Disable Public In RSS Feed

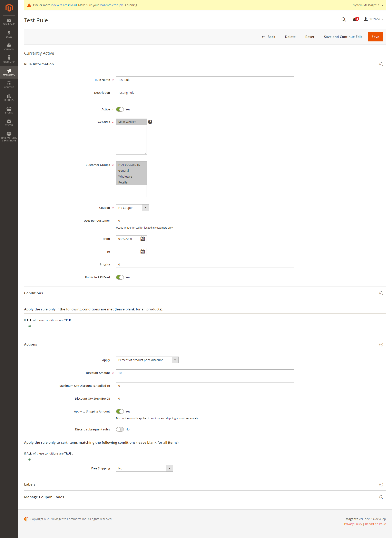tap(120, 277)
